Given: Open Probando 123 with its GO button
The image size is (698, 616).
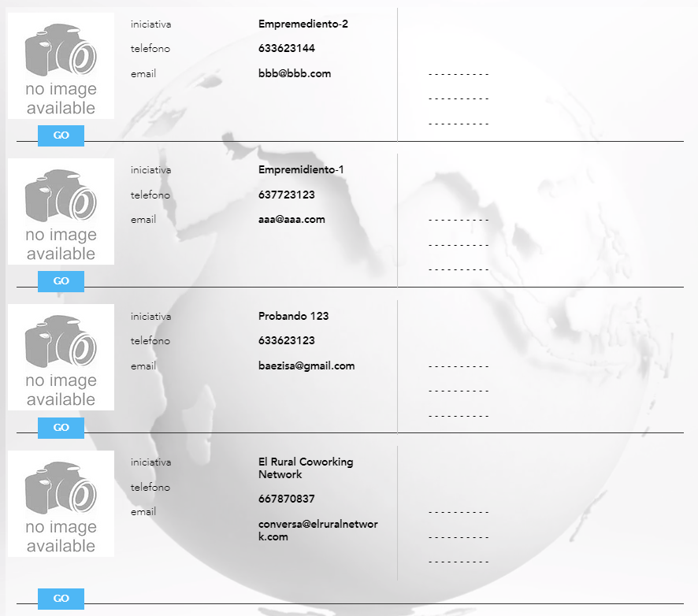Looking at the screenshot, I should coord(61,428).
